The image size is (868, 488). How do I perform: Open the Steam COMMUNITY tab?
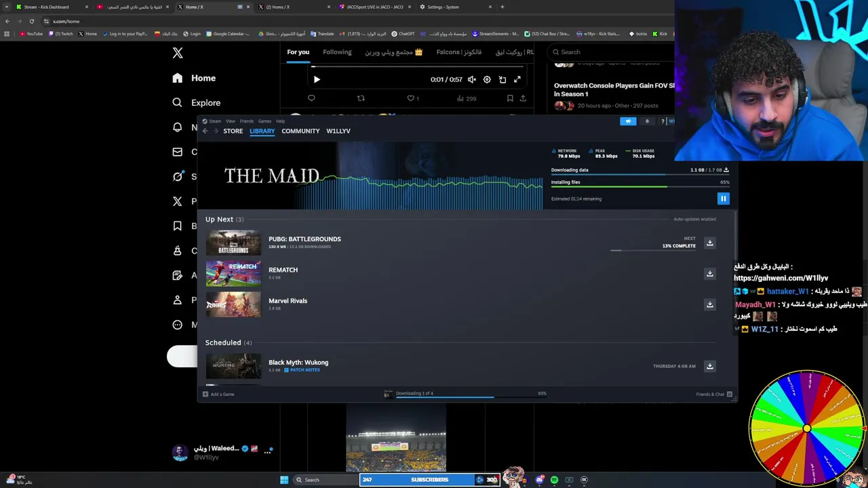point(300,131)
